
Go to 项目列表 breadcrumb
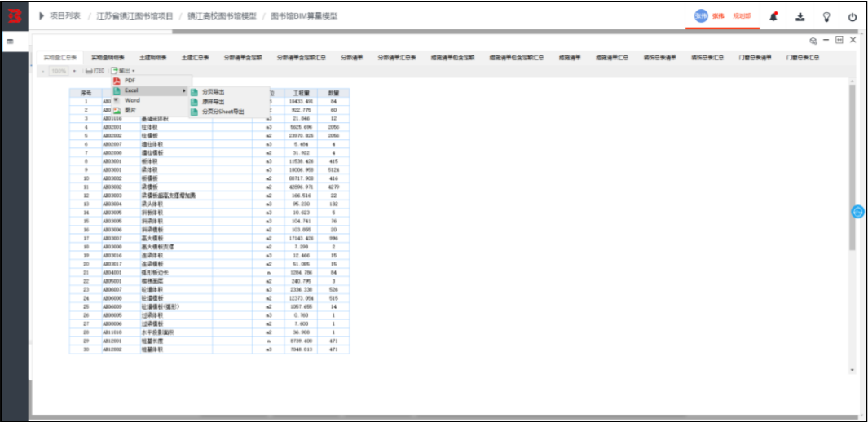pos(65,16)
